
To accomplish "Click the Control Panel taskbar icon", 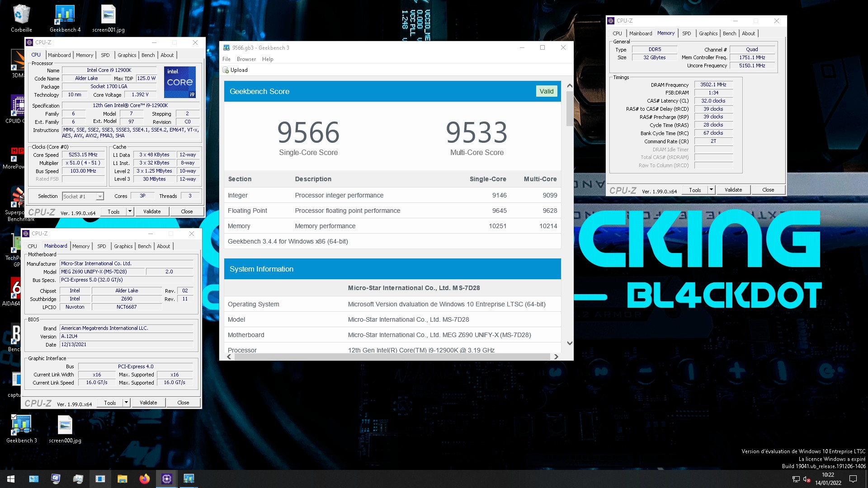I will [x=34, y=479].
